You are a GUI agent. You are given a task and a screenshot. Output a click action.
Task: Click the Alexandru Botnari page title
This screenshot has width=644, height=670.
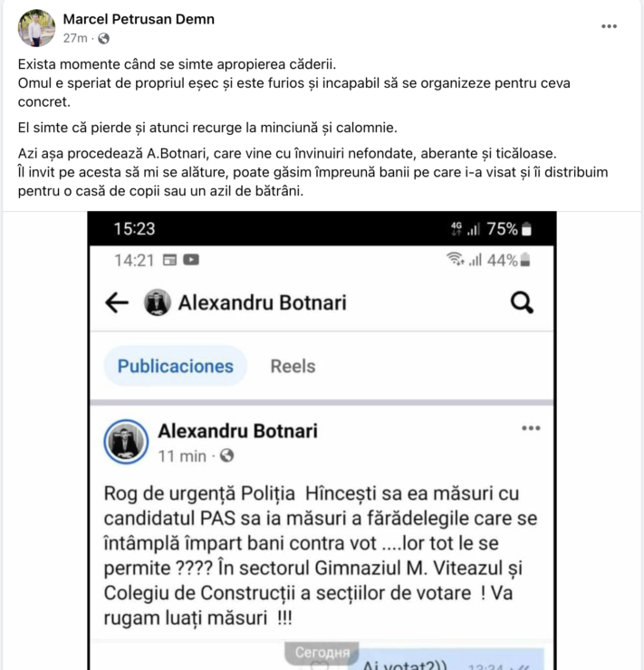click(x=262, y=302)
